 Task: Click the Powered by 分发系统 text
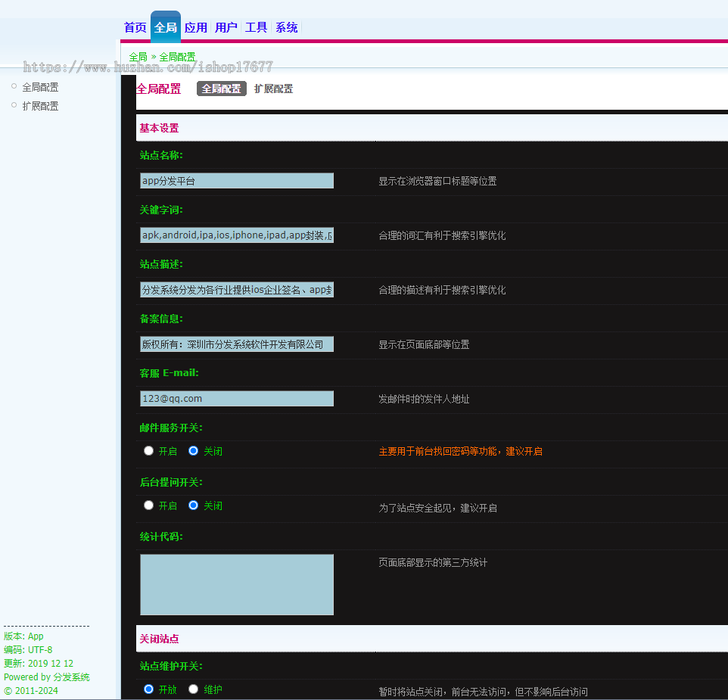point(46,677)
